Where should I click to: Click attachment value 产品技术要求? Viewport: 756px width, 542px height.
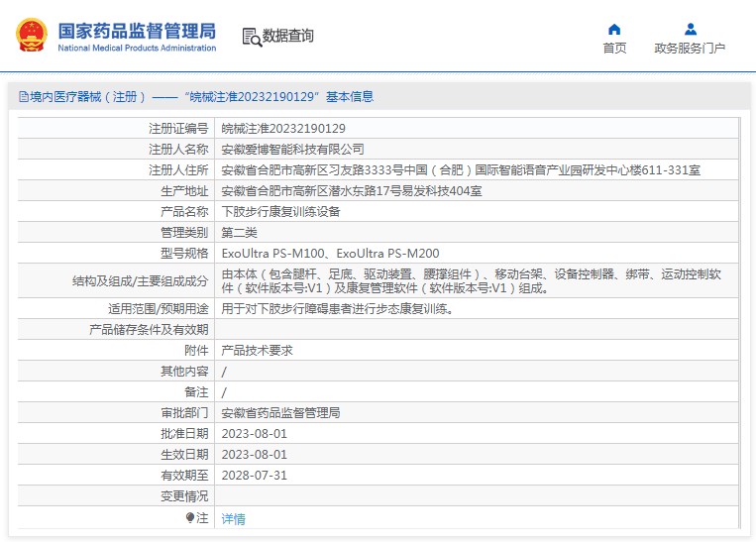(257, 350)
